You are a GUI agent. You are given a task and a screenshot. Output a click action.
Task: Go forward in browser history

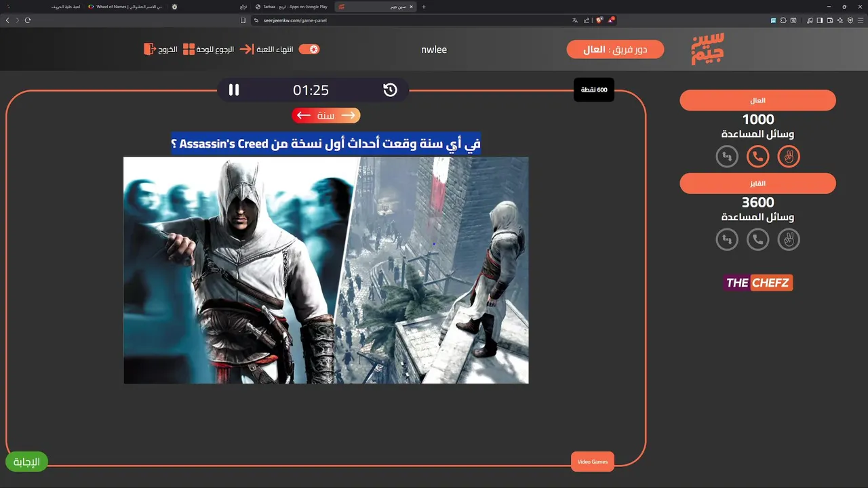point(18,20)
